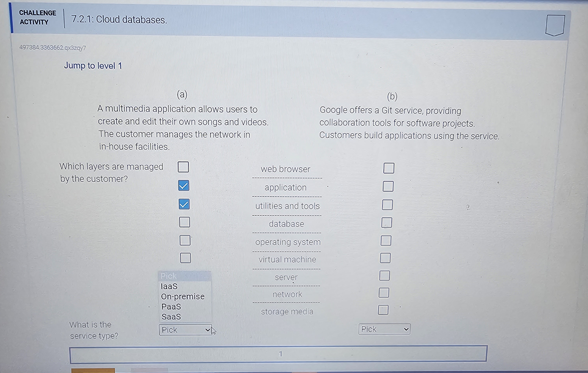This screenshot has height=373, width=588.
Task: Click 'What is the service type?' question
Action: click(x=94, y=330)
